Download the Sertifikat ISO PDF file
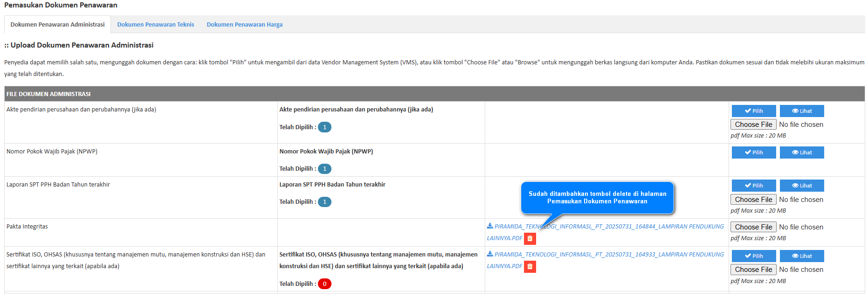 click(x=605, y=255)
